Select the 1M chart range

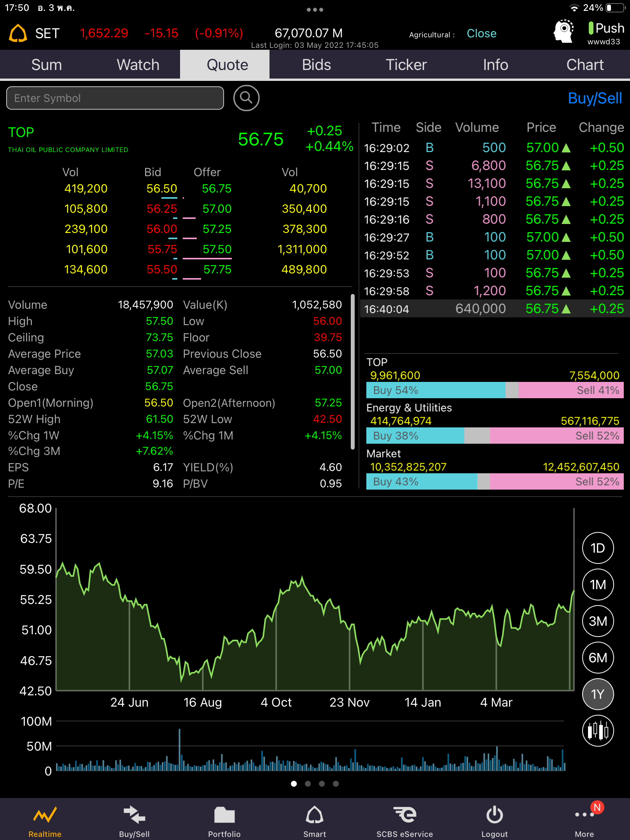(x=598, y=584)
